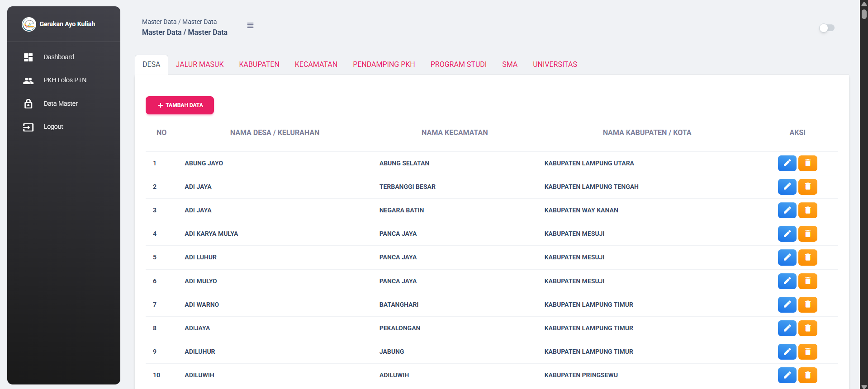Image resolution: width=868 pixels, height=389 pixels.
Task: Edit ADI JAYA in Terbanggi Besar
Action: click(x=787, y=187)
